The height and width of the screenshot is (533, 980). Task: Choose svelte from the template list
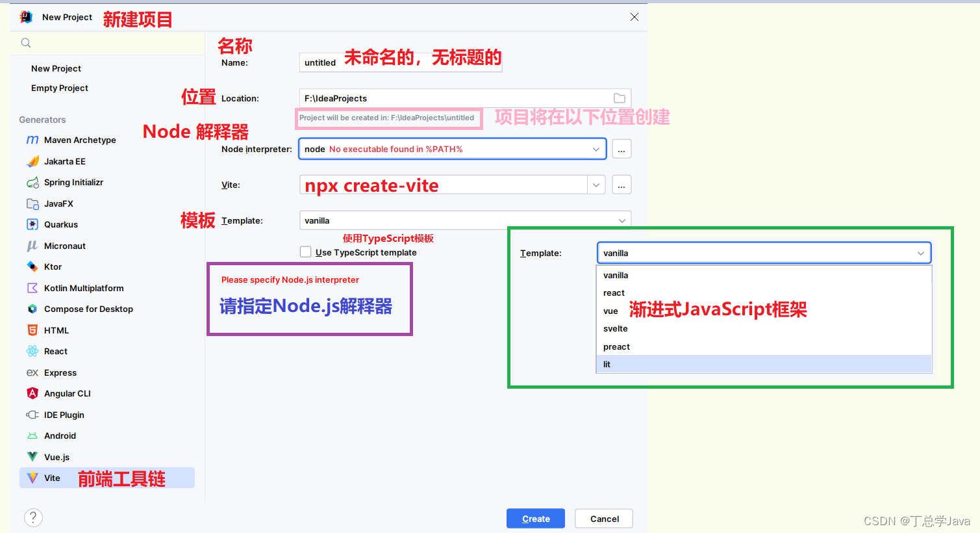pyautogui.click(x=764, y=328)
